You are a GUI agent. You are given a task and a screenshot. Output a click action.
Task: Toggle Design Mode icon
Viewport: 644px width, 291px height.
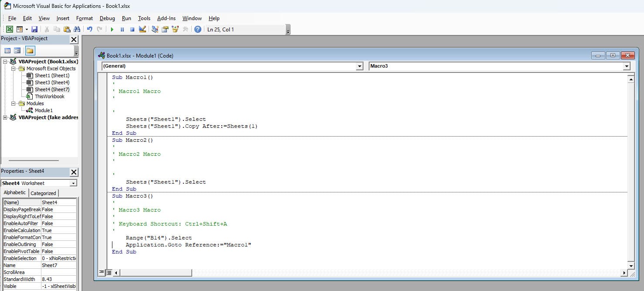click(142, 29)
